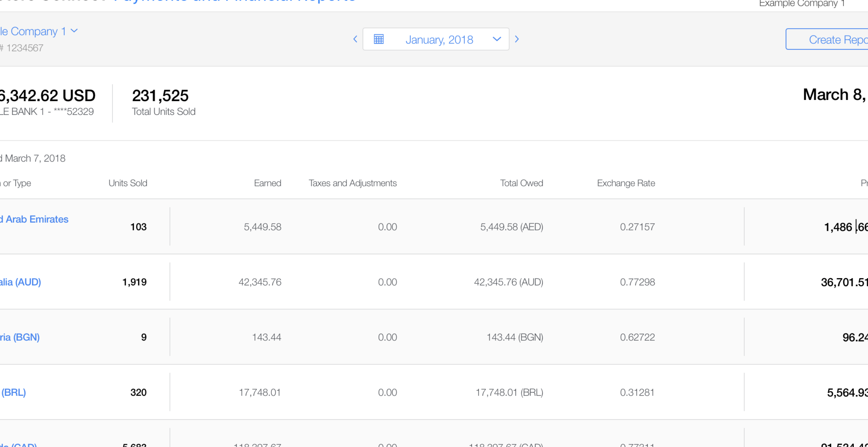
Task: Click the Exchange Rate column header
Action: coord(626,183)
